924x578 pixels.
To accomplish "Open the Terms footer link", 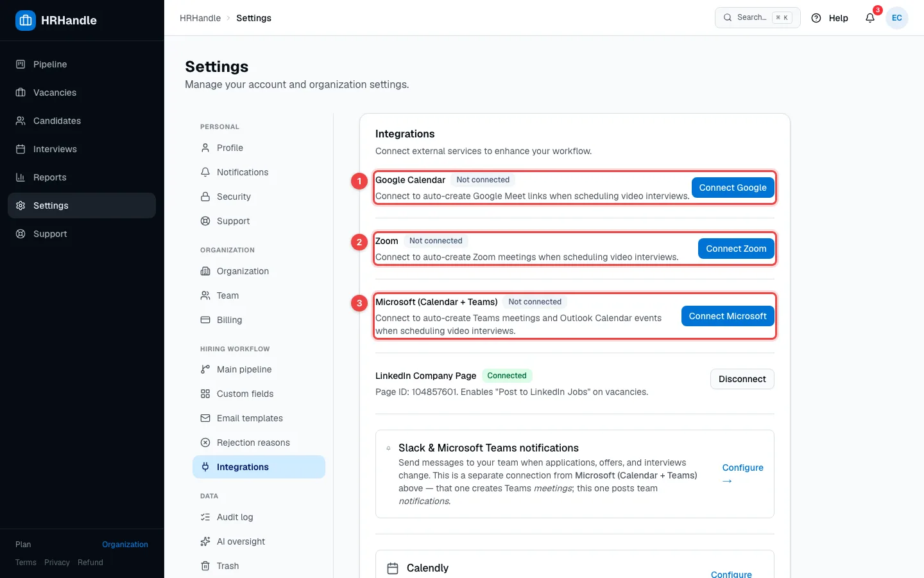I will click(x=26, y=563).
